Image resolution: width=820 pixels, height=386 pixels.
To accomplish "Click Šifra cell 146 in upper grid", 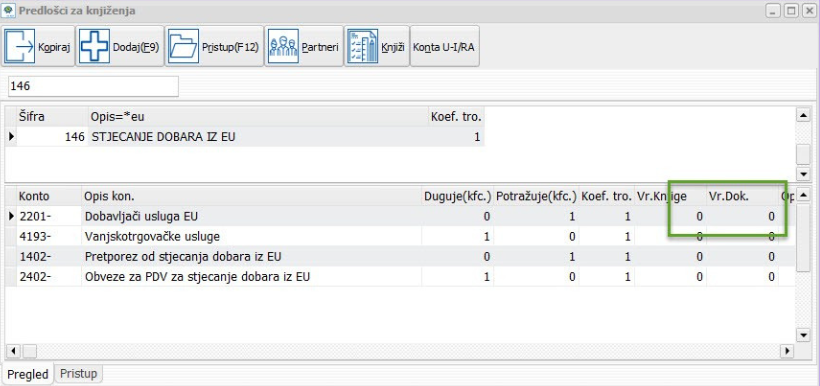I will click(x=52, y=137).
